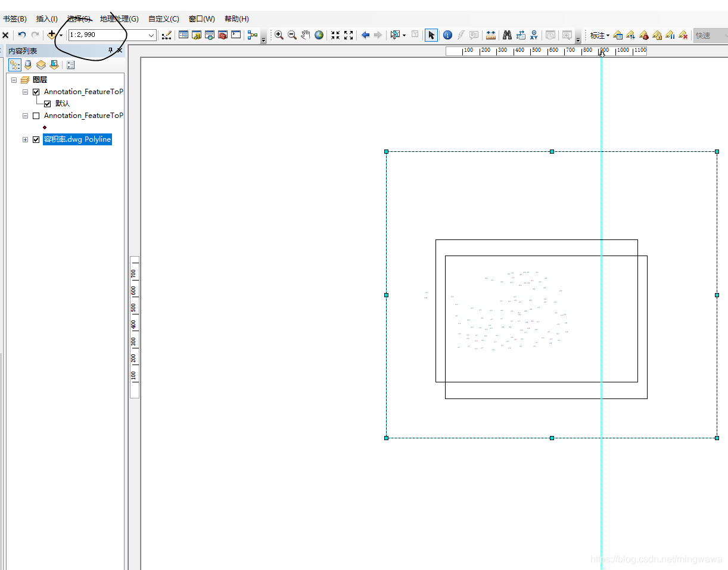Click the Lock Labels icon

pos(657,35)
